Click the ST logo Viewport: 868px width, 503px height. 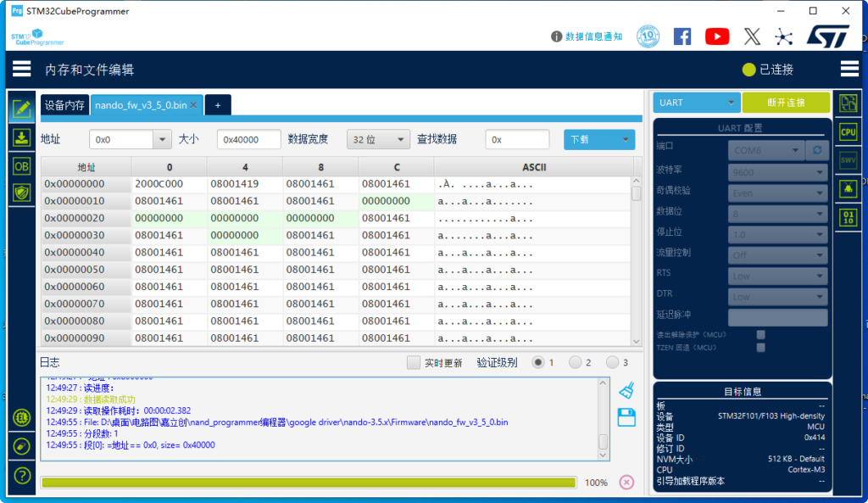coord(828,36)
